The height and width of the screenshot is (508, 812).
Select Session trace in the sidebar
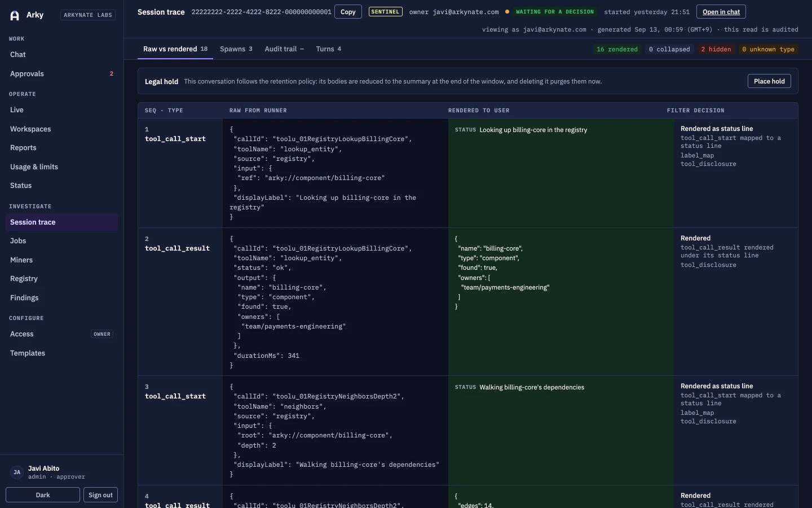point(61,222)
